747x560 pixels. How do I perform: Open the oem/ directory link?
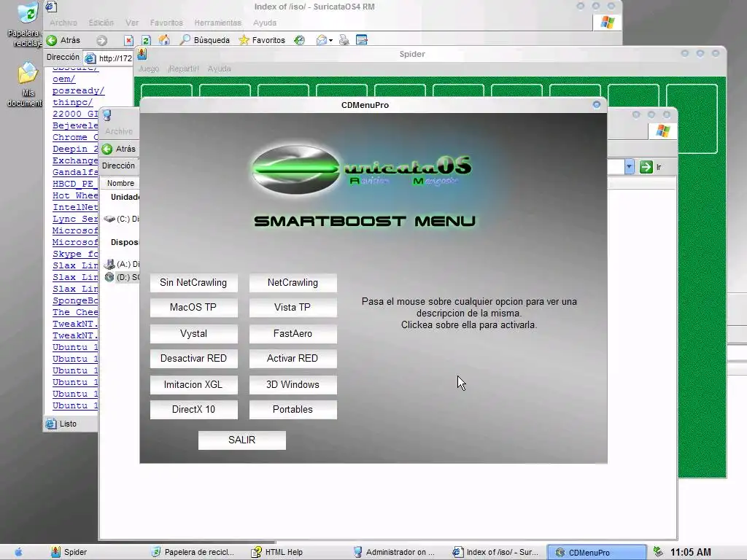point(64,79)
